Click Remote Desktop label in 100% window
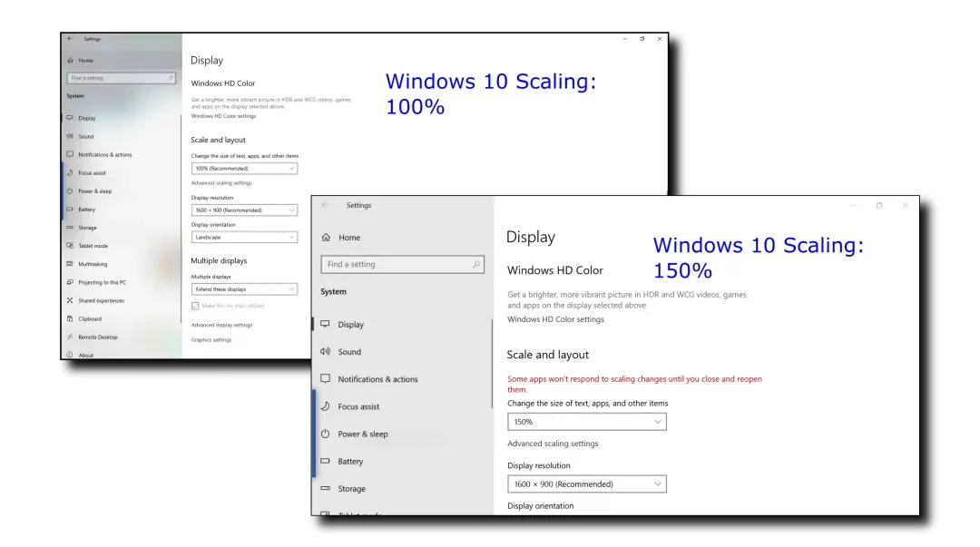 click(x=97, y=337)
